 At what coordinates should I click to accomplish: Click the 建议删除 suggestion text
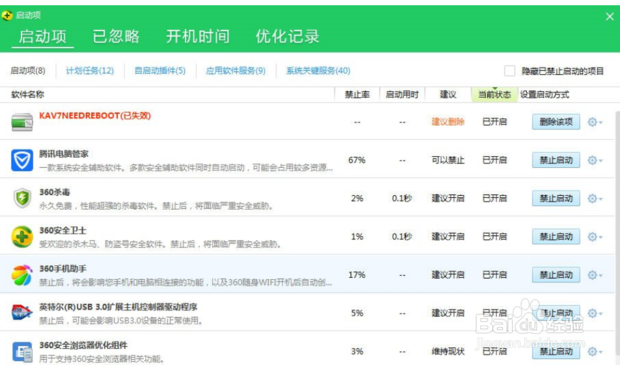(x=448, y=122)
